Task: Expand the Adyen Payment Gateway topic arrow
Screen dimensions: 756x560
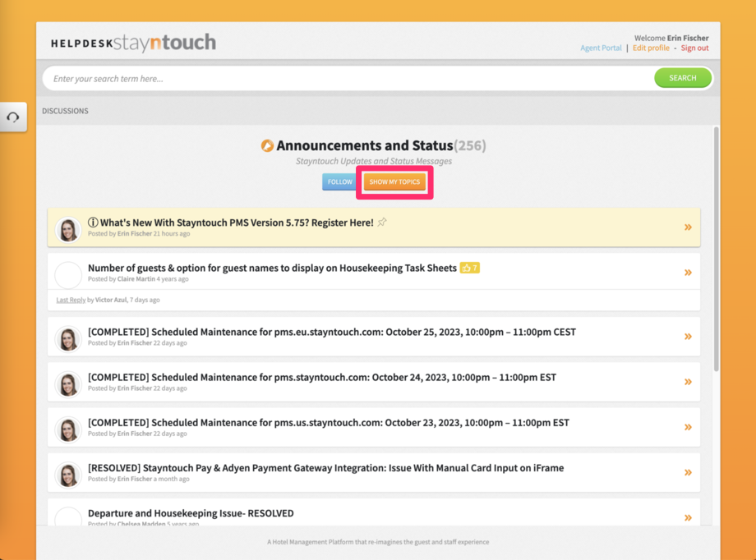Action: (x=688, y=472)
